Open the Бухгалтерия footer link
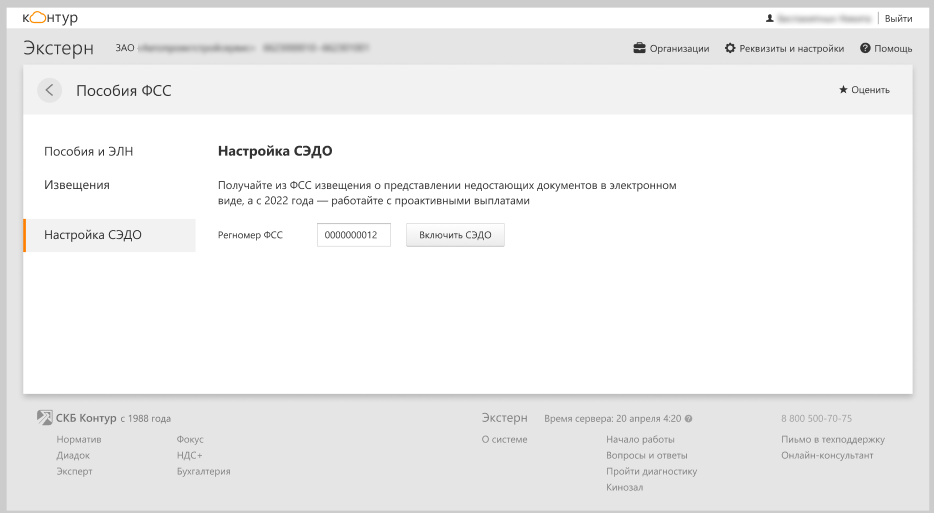This screenshot has height=513, width=934. 203,471
